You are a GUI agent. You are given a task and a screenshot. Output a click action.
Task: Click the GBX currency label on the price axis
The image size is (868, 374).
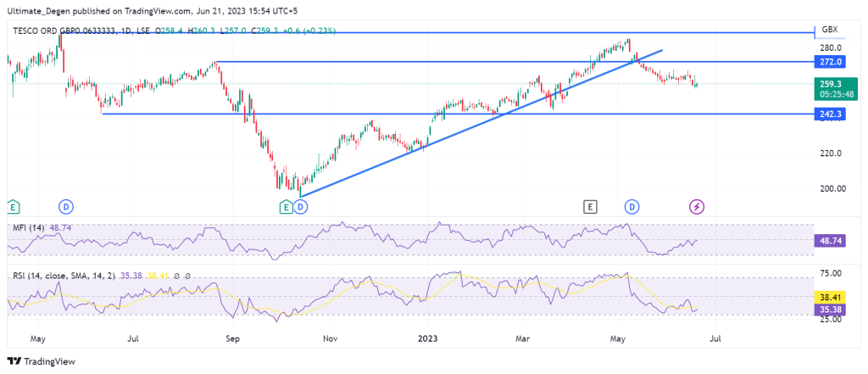pyautogui.click(x=830, y=30)
